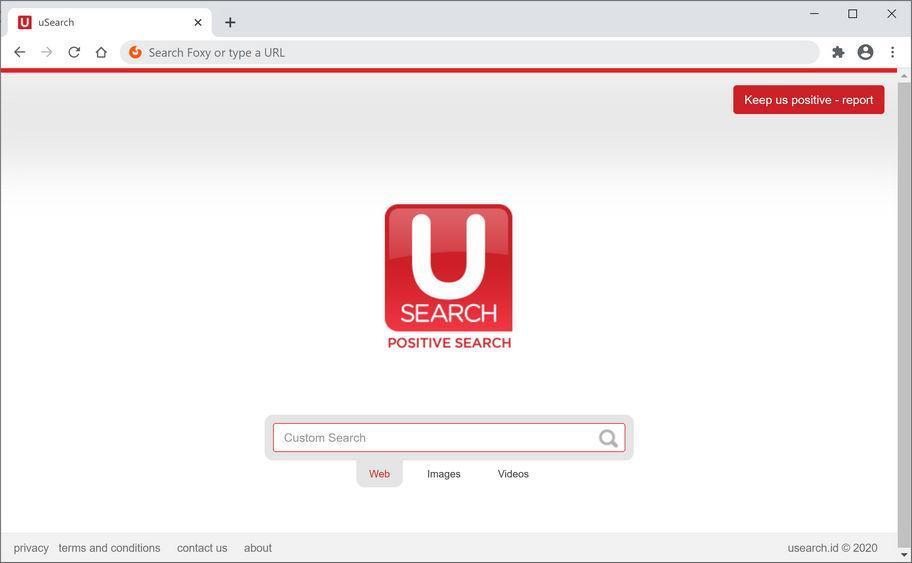Open the privacy link
The width and height of the screenshot is (912, 563).
point(31,548)
